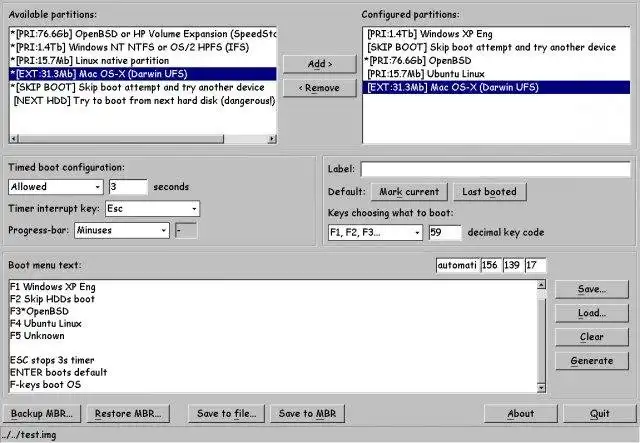Click the Restore MBR... button
The image size is (640, 443).
click(128, 414)
